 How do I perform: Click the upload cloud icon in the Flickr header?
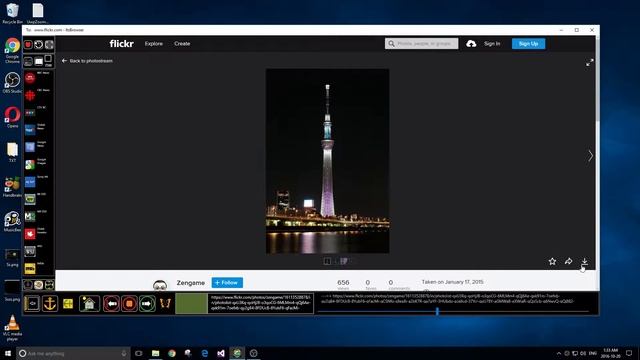[471, 44]
